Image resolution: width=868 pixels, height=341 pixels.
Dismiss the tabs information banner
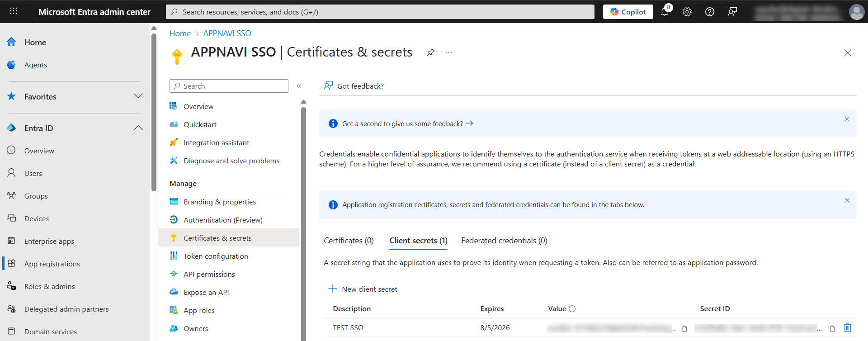click(847, 200)
